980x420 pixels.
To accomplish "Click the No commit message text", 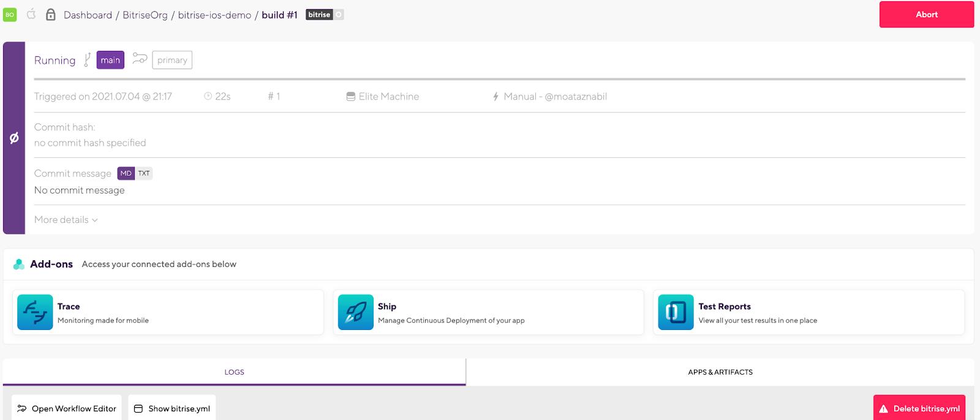I will pyautogui.click(x=80, y=190).
